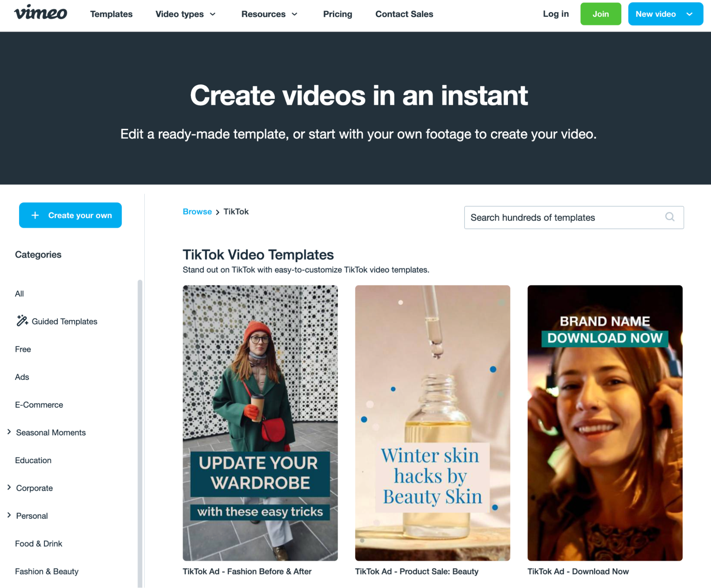
Task: Click the search magnifier icon
Action: (669, 217)
